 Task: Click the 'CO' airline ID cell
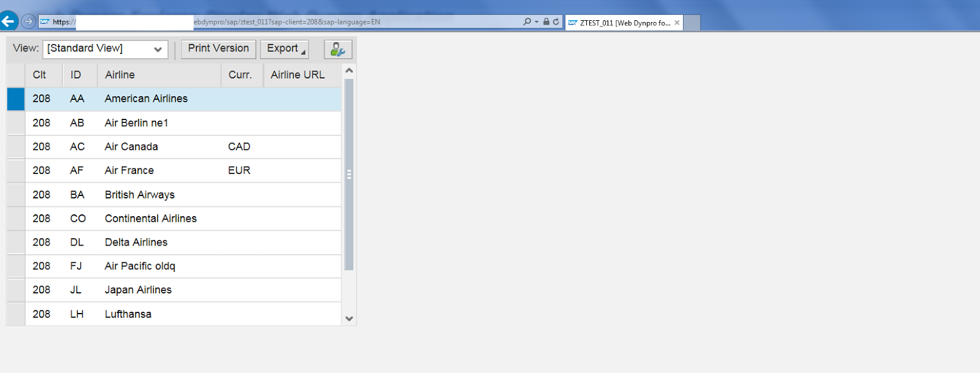[x=80, y=219]
